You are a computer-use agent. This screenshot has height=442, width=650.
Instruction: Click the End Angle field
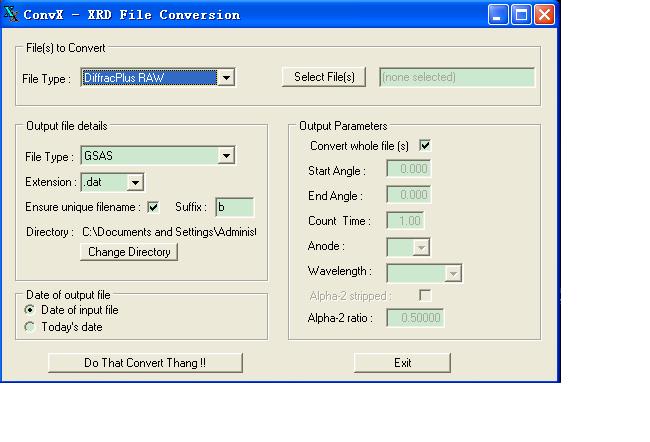pos(409,194)
